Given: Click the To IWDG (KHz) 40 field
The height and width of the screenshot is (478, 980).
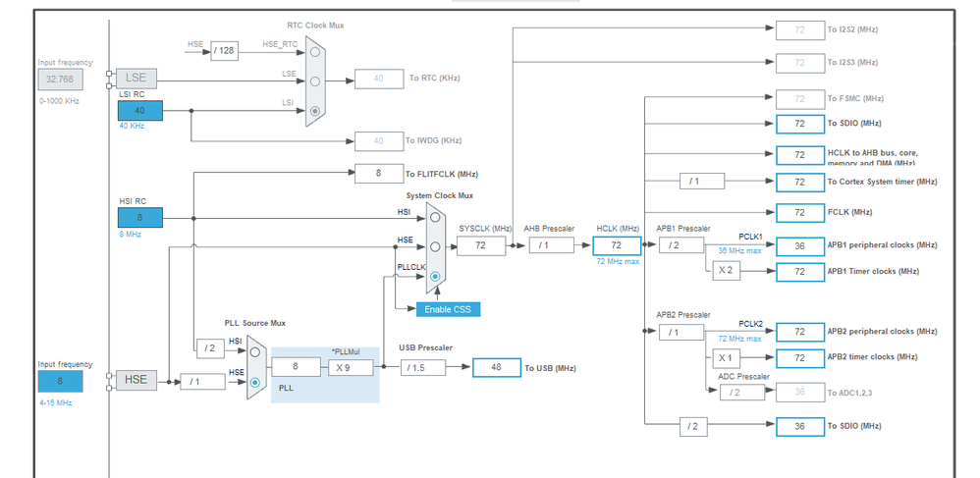Looking at the screenshot, I should pos(379,141).
